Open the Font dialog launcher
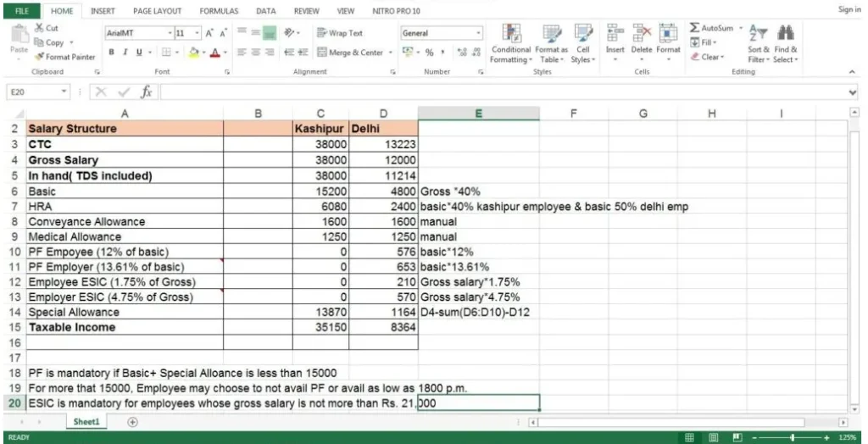The height and width of the screenshot is (444, 868). click(x=227, y=72)
